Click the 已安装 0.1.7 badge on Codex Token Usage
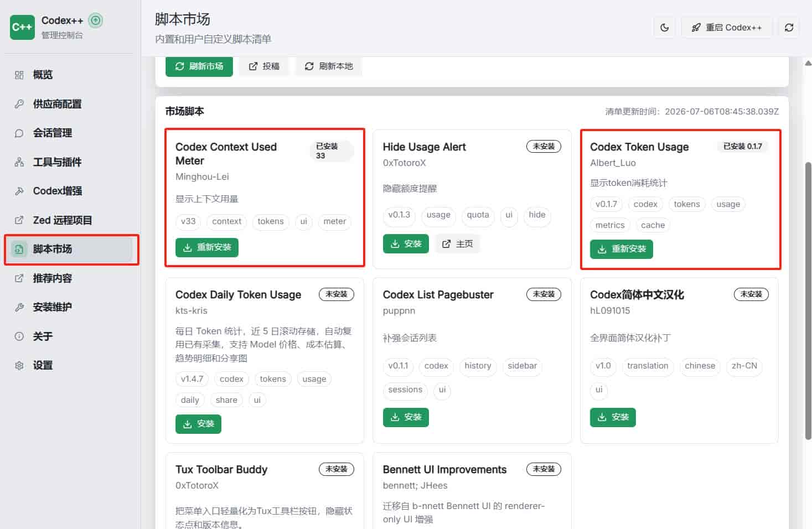 [x=742, y=146]
